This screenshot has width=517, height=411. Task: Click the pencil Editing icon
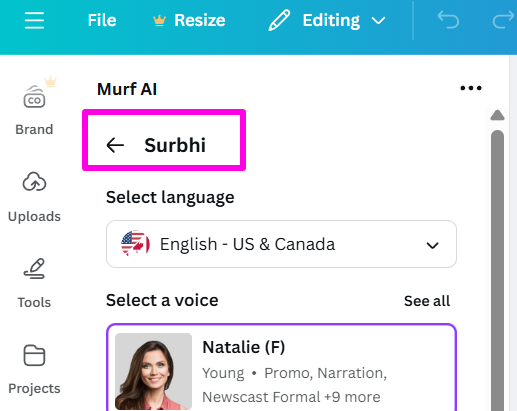pos(279,20)
